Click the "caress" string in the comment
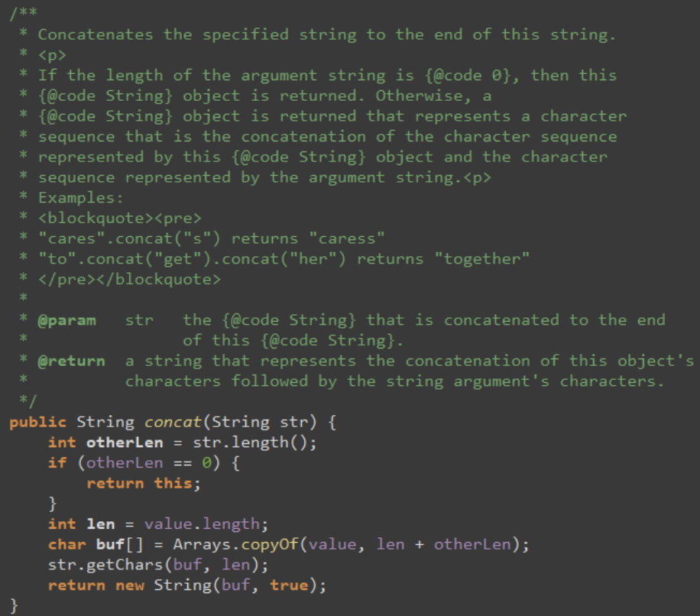 (x=347, y=238)
